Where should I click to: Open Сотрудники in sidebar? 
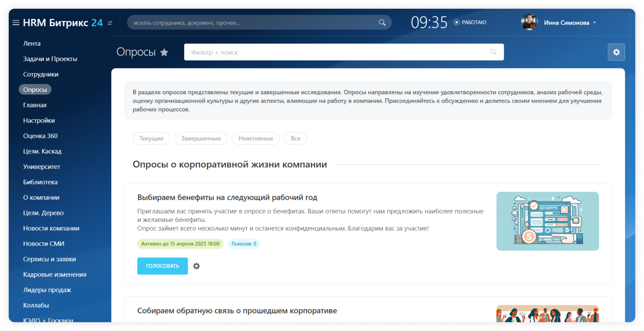[x=41, y=74]
